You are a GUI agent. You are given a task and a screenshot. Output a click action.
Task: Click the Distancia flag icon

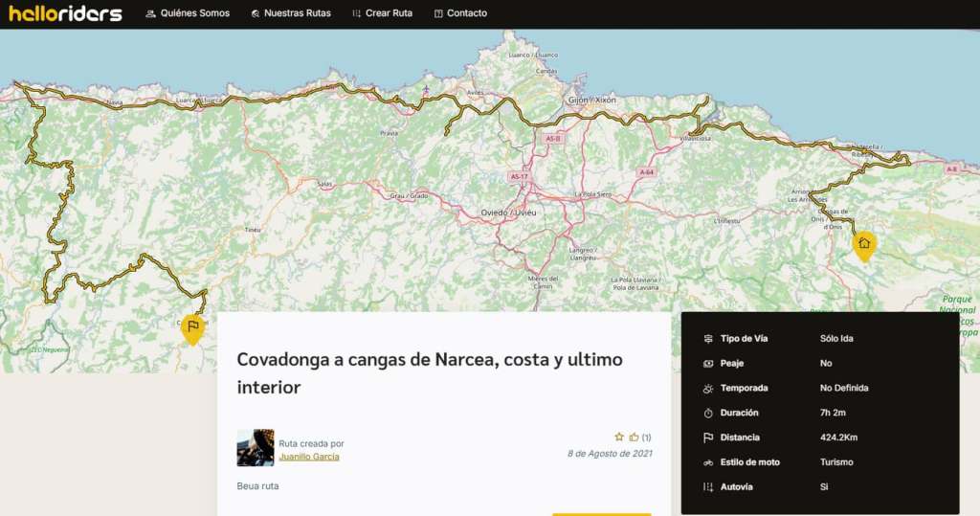(708, 437)
